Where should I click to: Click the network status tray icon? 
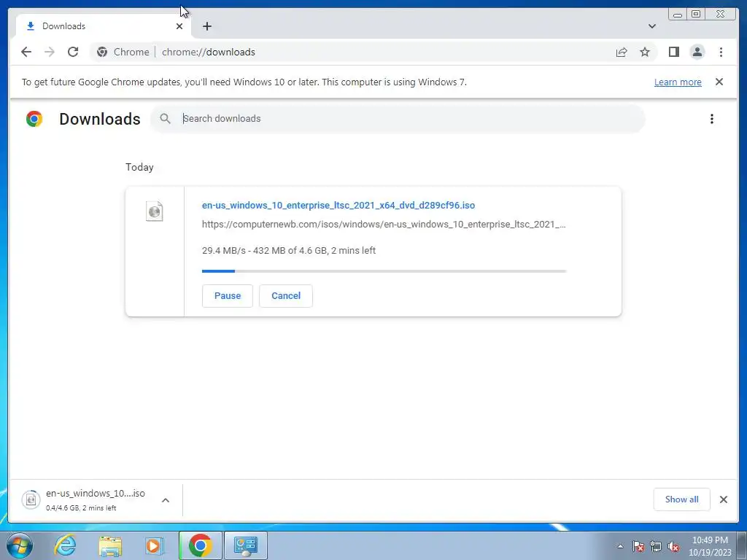[x=656, y=546]
